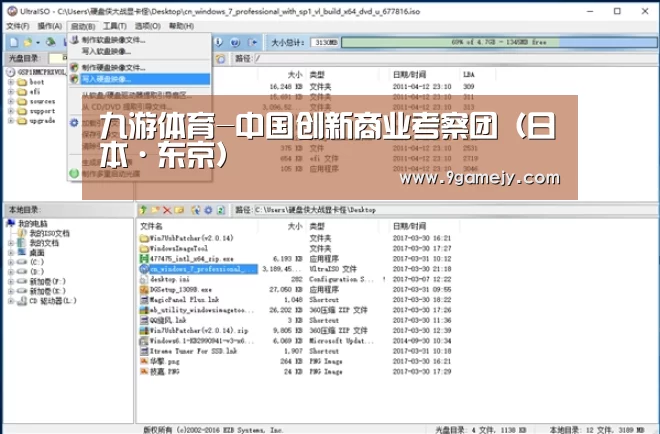Screen dimensions: 660x434
Task: Expand the 我的文档 node
Action: point(11,243)
